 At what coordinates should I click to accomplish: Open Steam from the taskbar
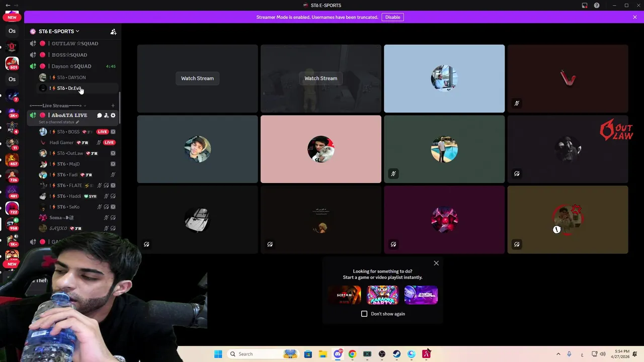tap(397, 354)
